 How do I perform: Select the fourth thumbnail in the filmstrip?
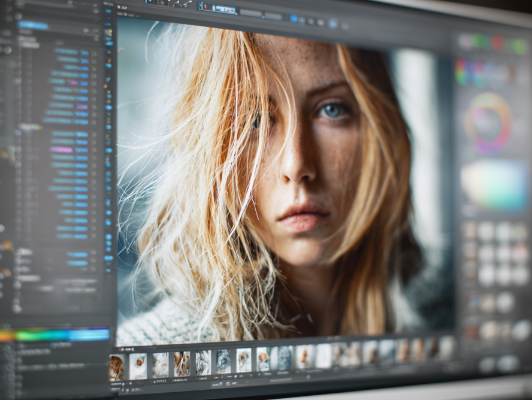pos(182,363)
